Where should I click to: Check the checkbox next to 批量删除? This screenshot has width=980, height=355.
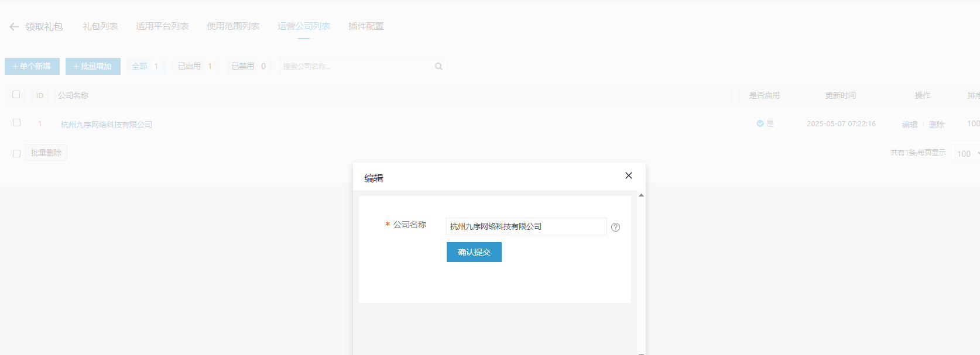[x=16, y=153]
